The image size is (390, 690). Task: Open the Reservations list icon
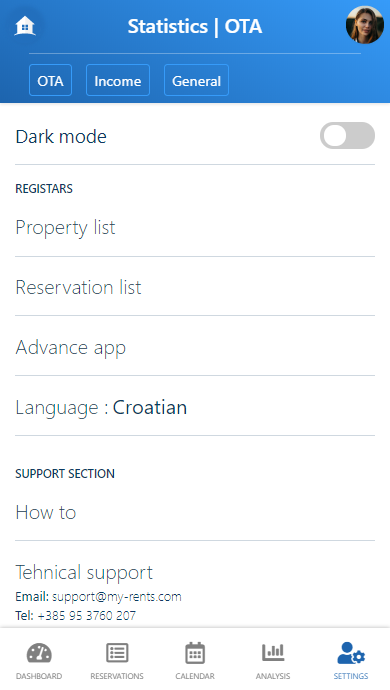117,653
